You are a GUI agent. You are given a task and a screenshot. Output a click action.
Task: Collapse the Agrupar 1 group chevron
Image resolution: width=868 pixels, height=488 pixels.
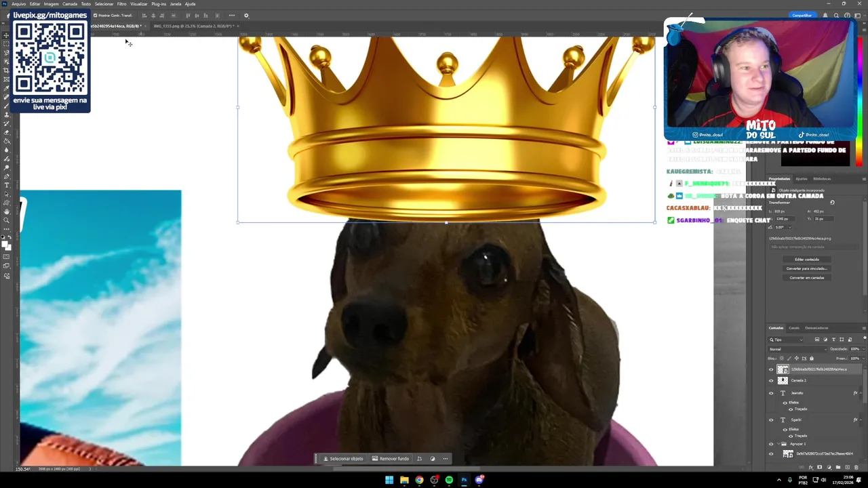pos(778,444)
